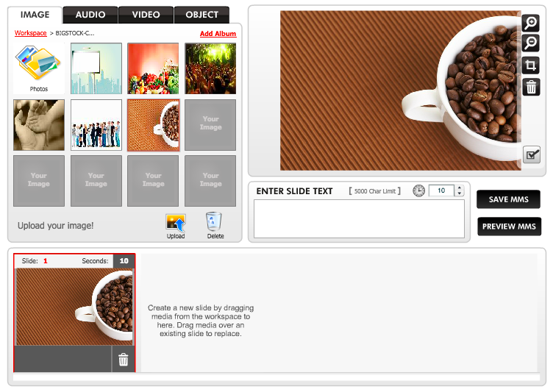Click the Upload your image! text
Image resolution: width=553 pixels, height=392 pixels.
pos(55,226)
